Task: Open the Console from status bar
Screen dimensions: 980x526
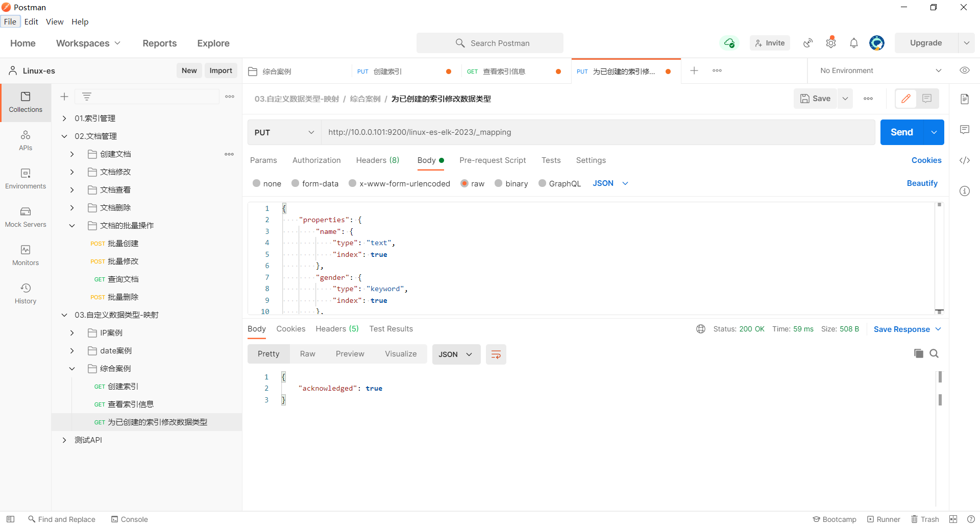Action: click(x=130, y=519)
